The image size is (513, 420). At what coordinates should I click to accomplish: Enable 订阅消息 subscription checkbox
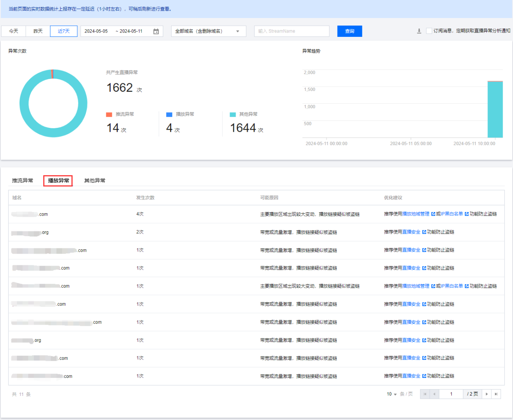[x=429, y=31]
